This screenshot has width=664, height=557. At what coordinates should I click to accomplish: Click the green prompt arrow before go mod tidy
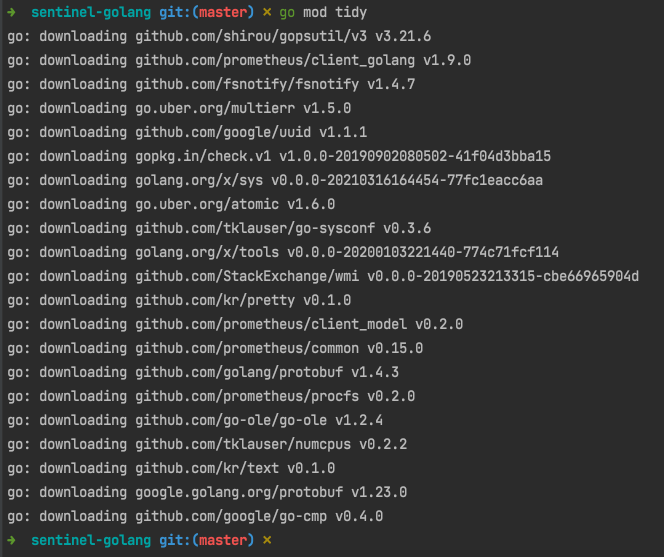click(11, 12)
